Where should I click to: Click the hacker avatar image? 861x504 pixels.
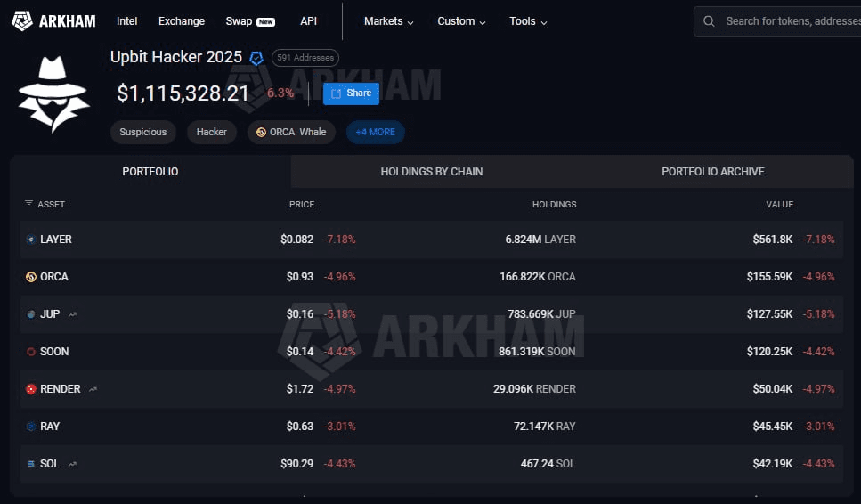click(53, 94)
